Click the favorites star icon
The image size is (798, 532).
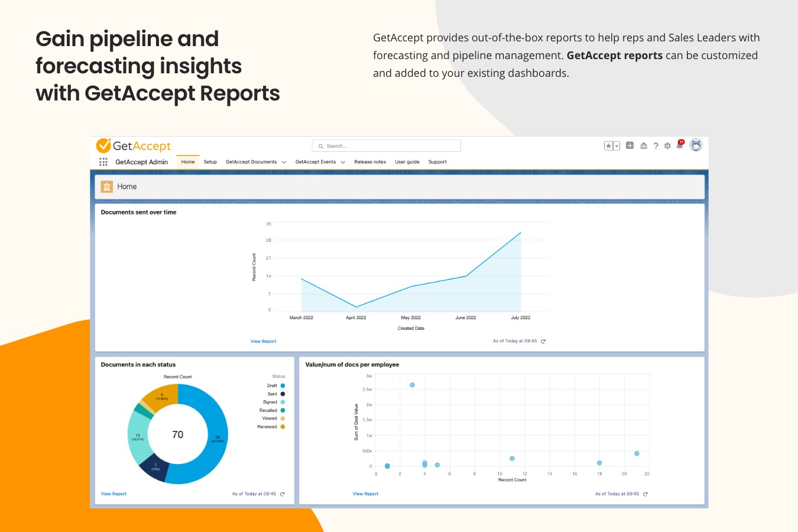click(608, 145)
